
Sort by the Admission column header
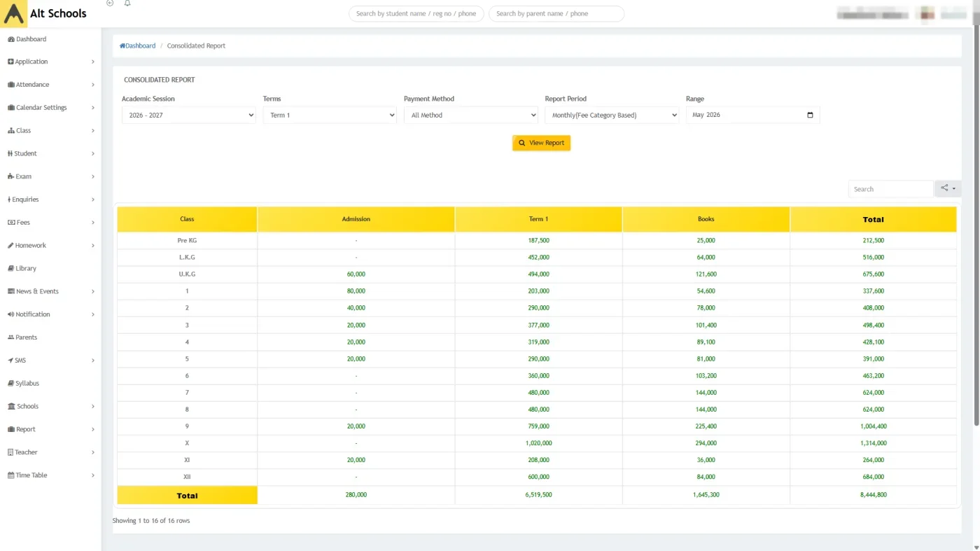pyautogui.click(x=356, y=219)
